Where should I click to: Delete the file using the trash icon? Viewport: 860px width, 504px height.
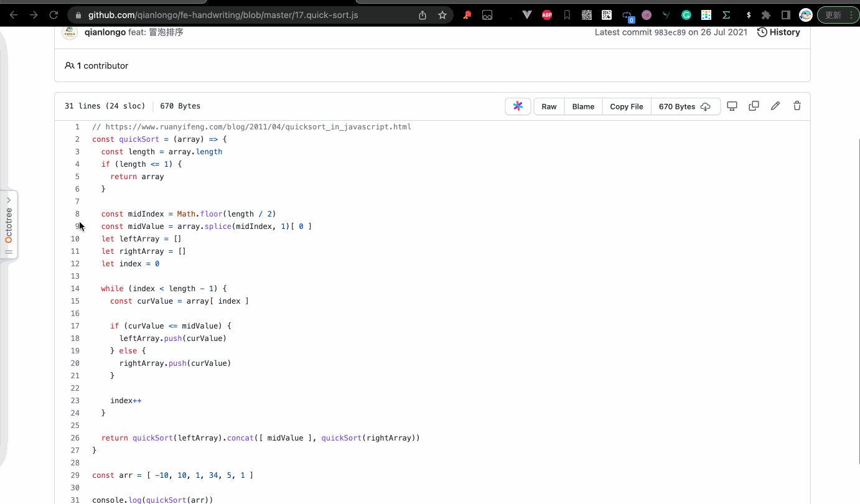coord(797,106)
